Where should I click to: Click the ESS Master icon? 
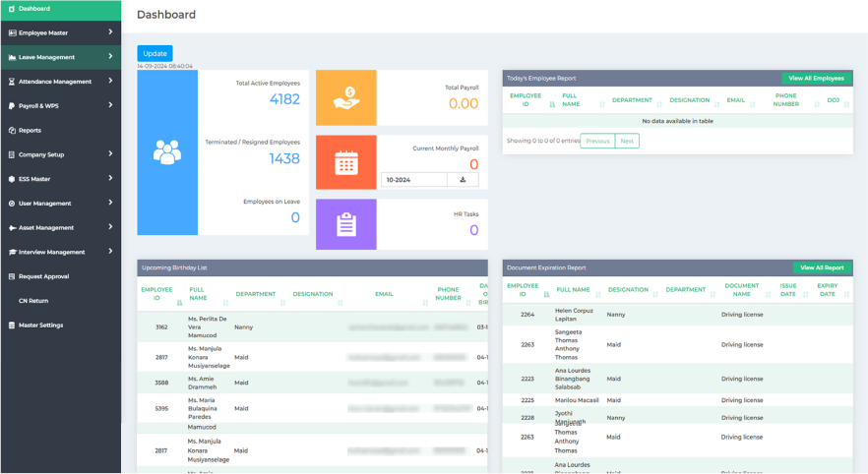tap(12, 179)
